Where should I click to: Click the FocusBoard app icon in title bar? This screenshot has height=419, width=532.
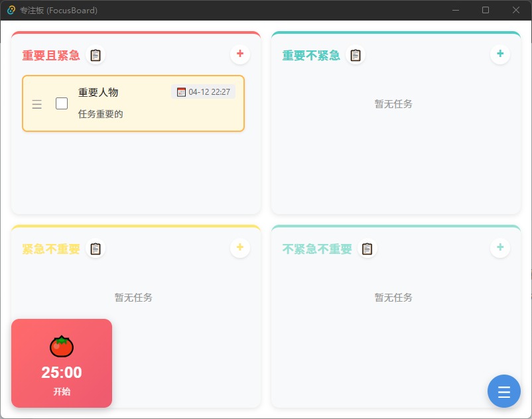point(11,10)
